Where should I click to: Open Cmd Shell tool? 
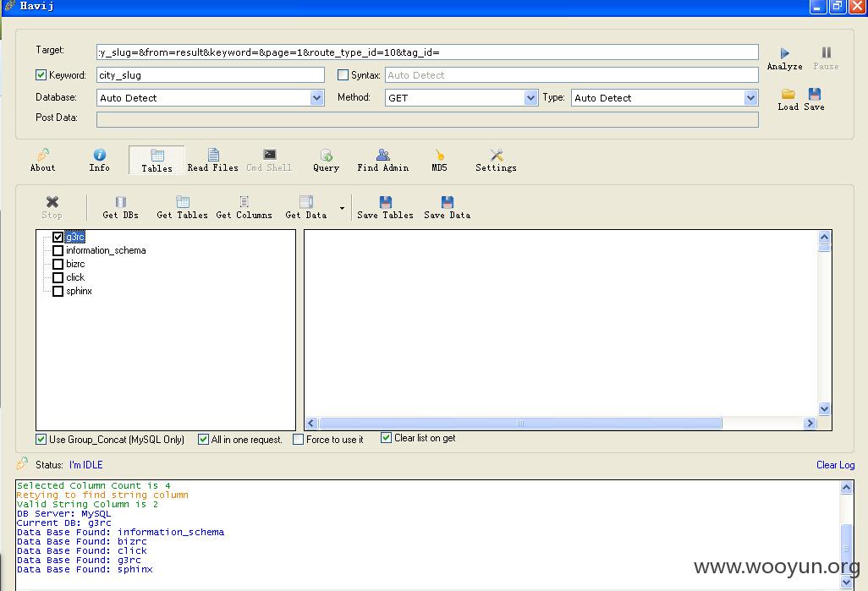pos(269,161)
